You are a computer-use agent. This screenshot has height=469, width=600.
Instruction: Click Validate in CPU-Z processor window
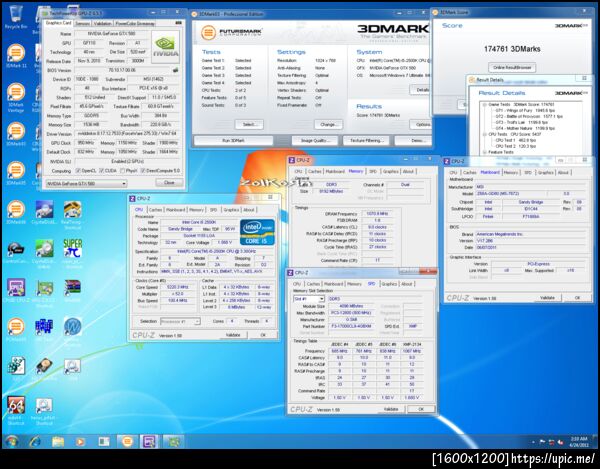click(233, 335)
